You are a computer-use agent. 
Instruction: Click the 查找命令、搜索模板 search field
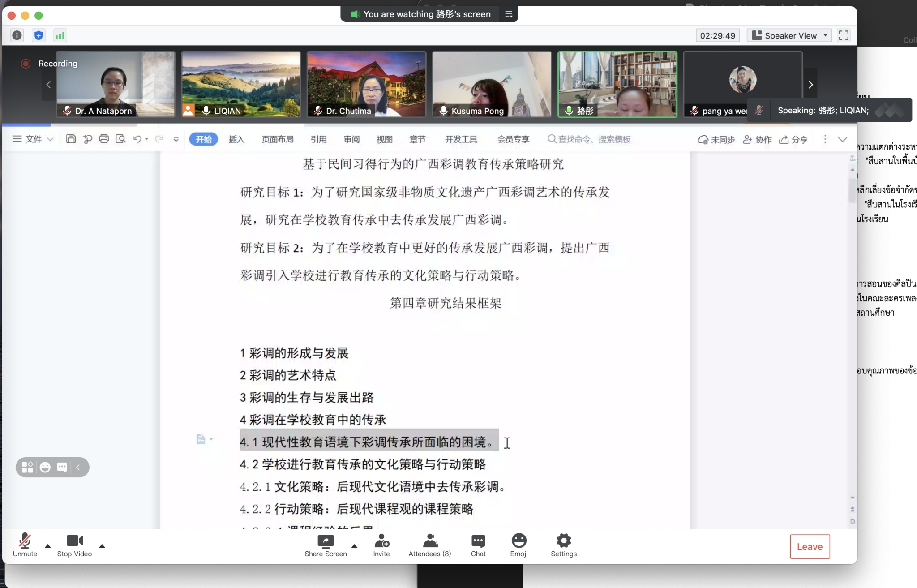coord(589,139)
